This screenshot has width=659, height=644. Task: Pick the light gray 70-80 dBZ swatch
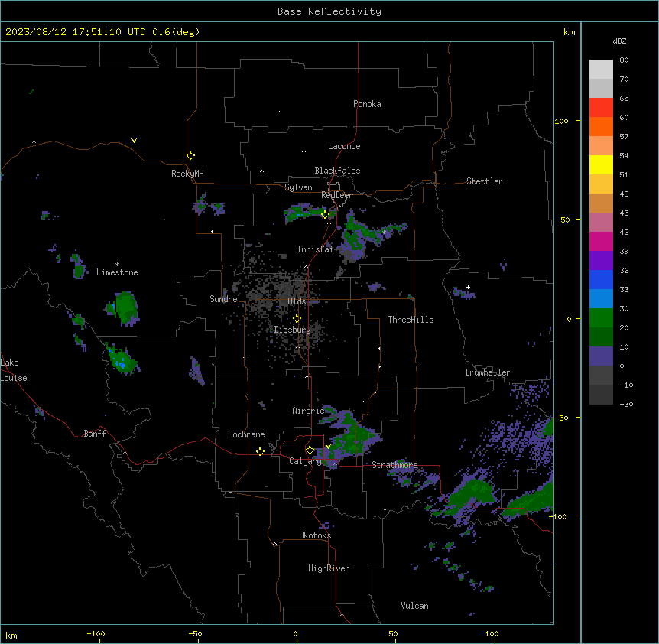[601, 70]
